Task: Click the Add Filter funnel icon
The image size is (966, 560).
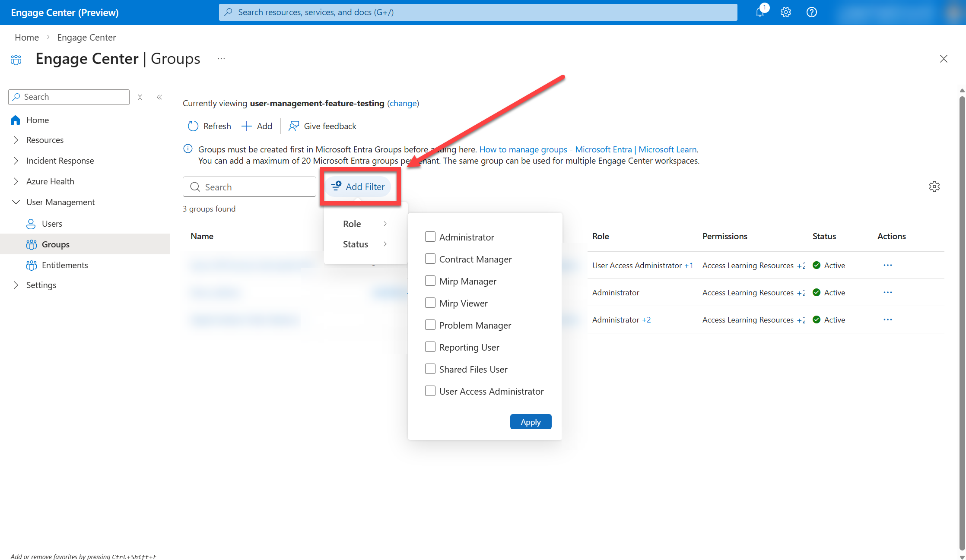Action: click(336, 186)
